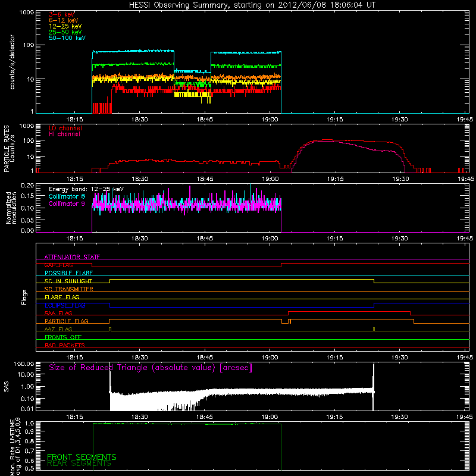The width and height of the screenshot is (476, 476).
Task: Click the 0.01 tick on SAS axis
Action: coord(27,409)
